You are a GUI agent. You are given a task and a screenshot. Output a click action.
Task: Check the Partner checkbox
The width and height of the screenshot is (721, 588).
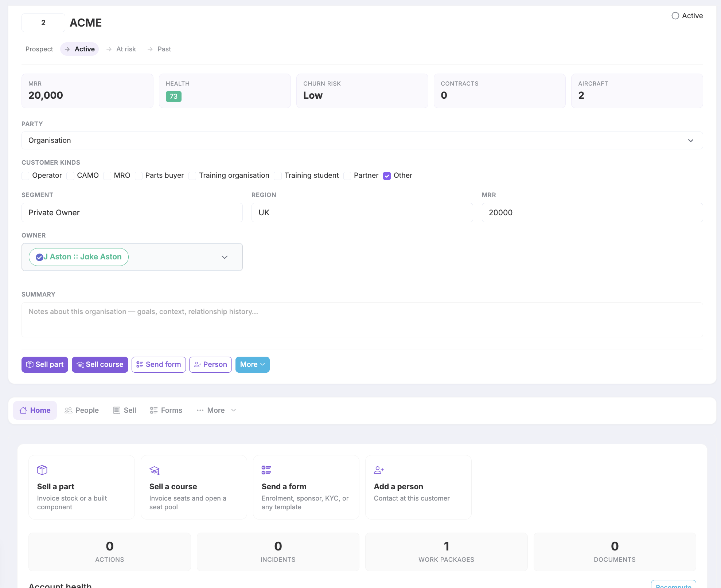[x=347, y=176]
